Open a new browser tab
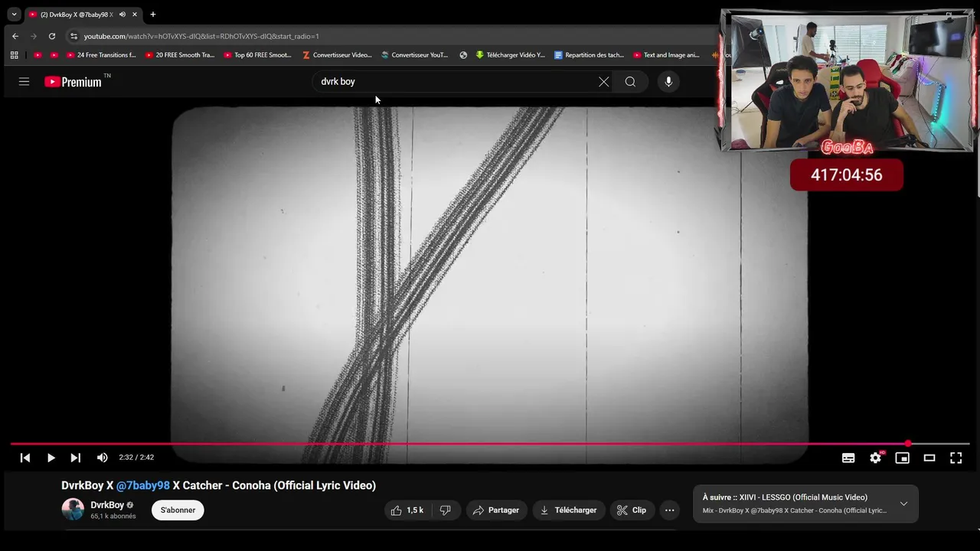 pyautogui.click(x=152, y=15)
